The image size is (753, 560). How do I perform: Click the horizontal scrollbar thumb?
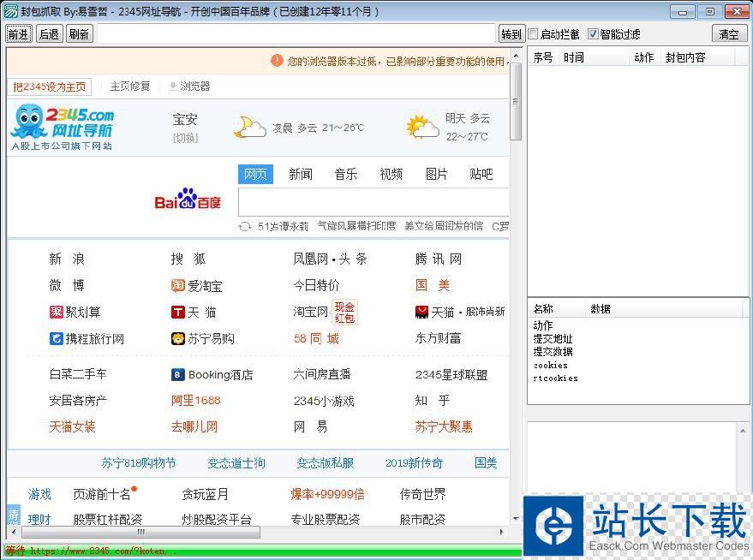[141, 532]
